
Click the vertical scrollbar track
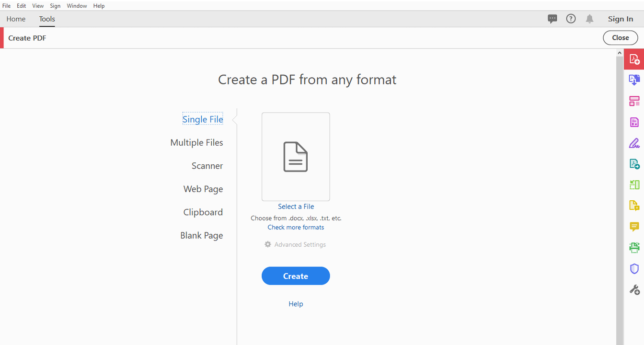tap(620, 201)
